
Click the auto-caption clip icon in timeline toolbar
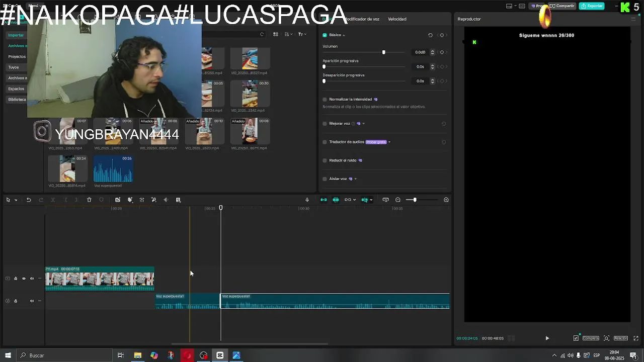[118, 200]
